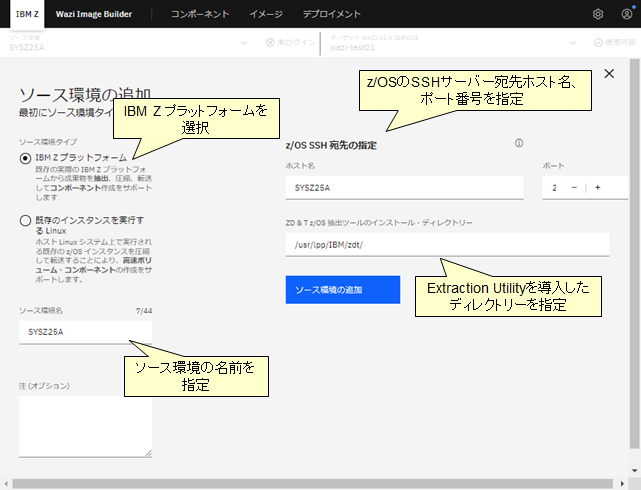Click the 7/44 character counter
This screenshot has width=641, height=490.
click(x=144, y=311)
